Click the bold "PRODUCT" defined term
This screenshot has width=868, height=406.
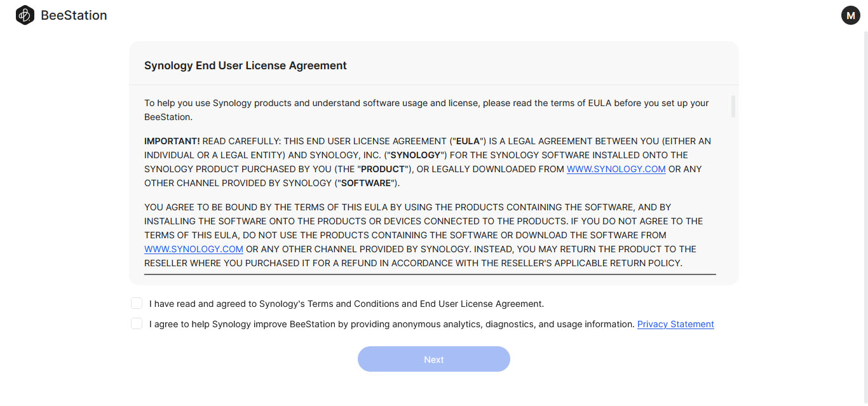tap(383, 169)
